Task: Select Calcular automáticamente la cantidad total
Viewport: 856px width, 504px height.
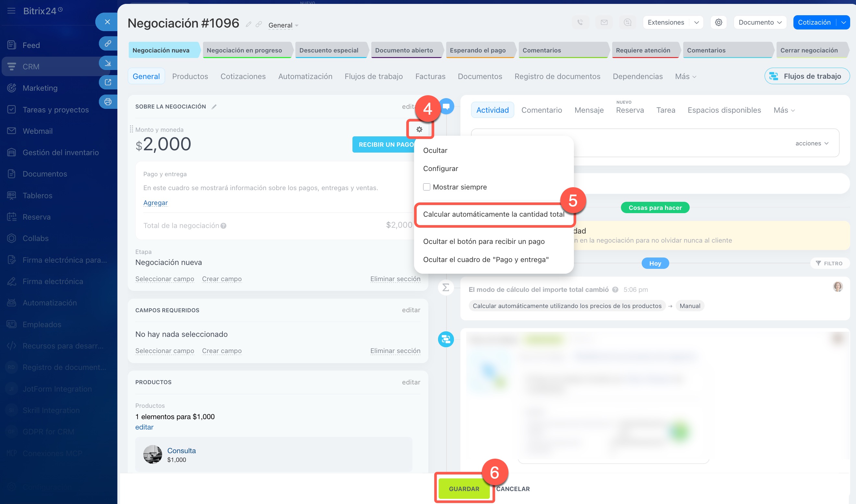Action: [493, 214]
